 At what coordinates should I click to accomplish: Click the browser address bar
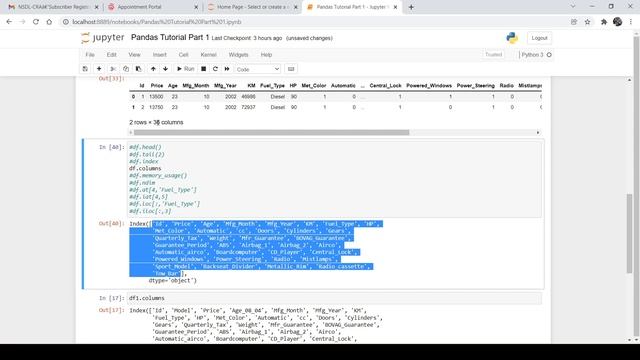[x=314, y=22]
